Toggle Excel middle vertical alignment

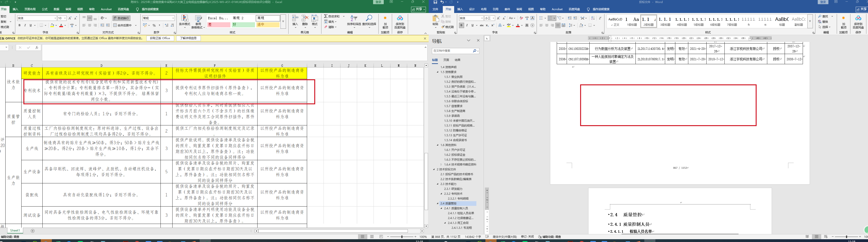90,18
